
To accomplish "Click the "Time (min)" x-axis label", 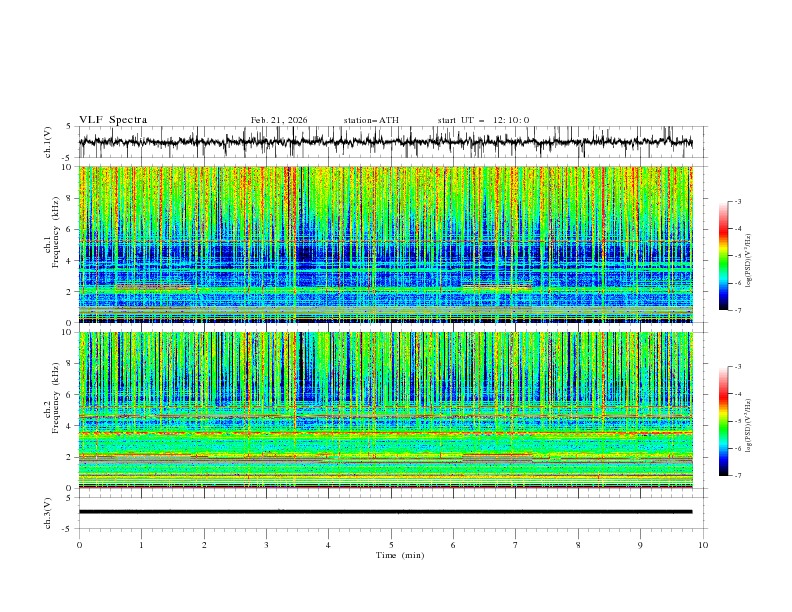I will pos(400,555).
